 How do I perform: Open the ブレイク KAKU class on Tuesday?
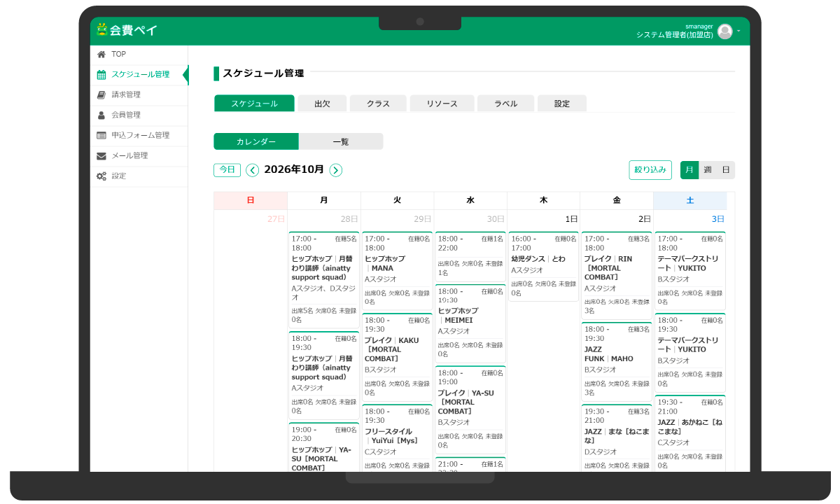coord(398,358)
